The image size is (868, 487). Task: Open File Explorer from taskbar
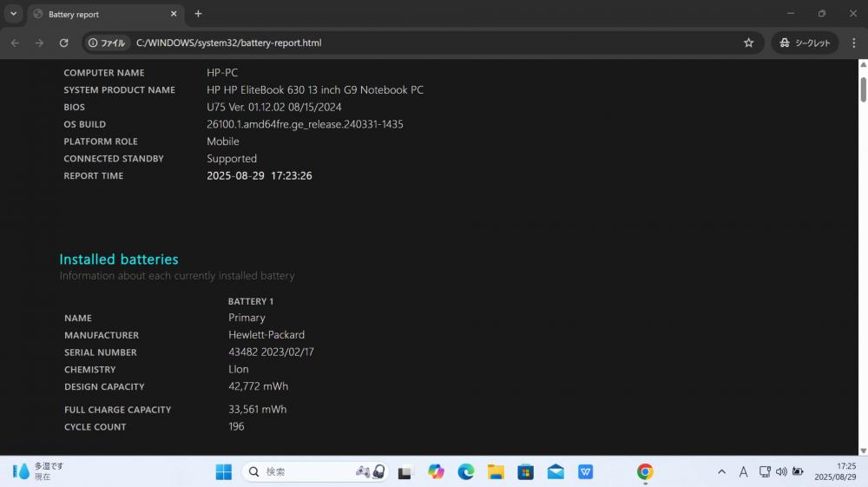click(496, 471)
